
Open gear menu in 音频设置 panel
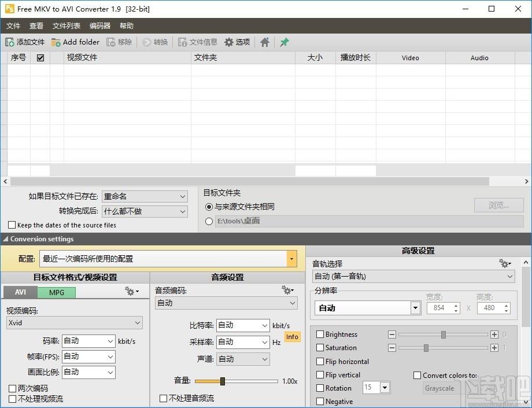[x=287, y=290]
